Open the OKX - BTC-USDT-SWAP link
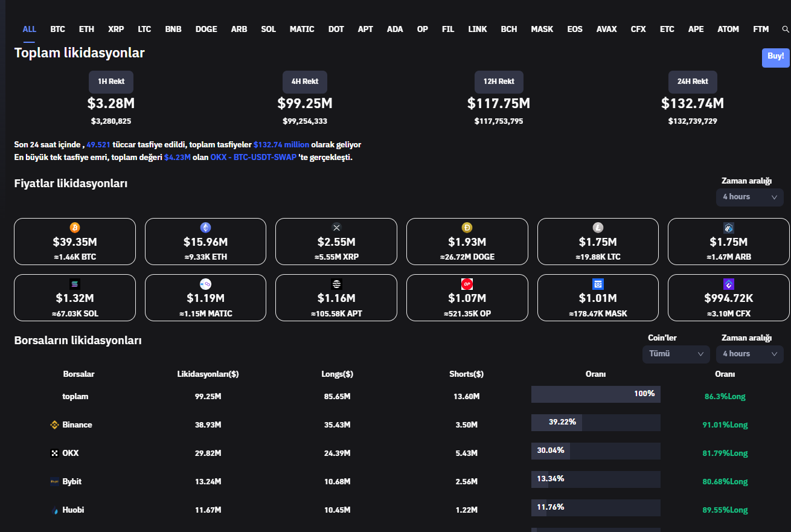791x532 pixels. (x=254, y=157)
